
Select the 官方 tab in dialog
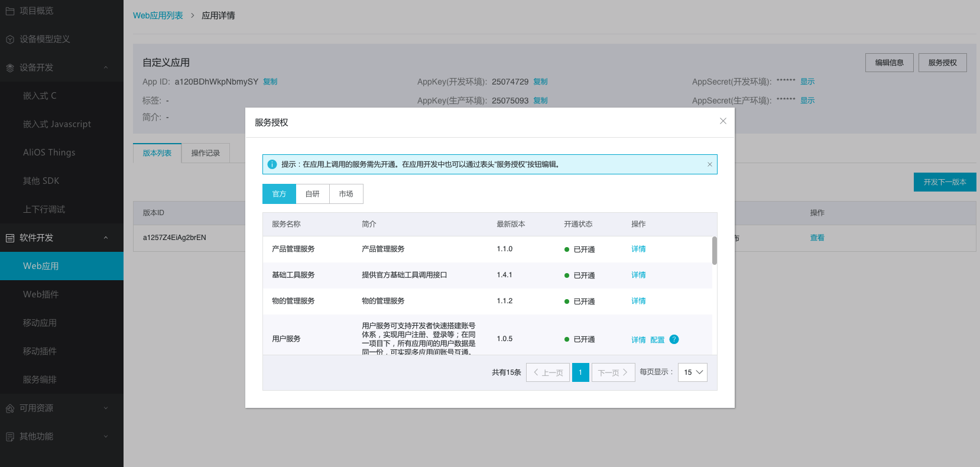tap(279, 194)
